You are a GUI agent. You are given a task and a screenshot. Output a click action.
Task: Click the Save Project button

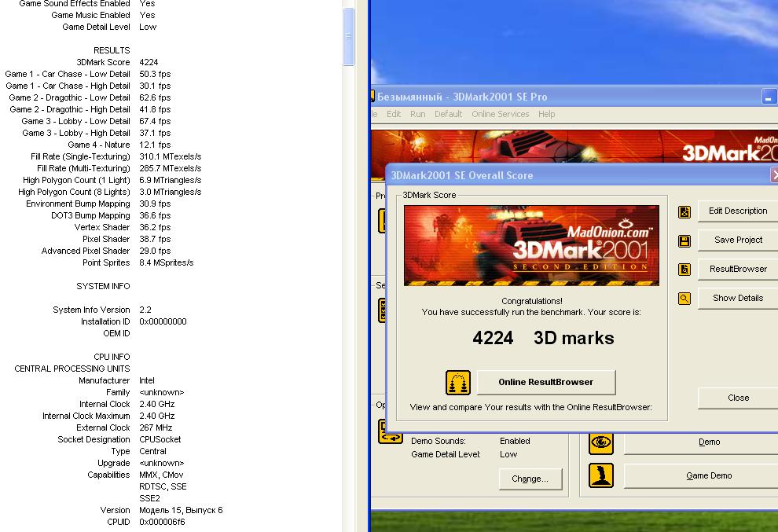click(738, 240)
